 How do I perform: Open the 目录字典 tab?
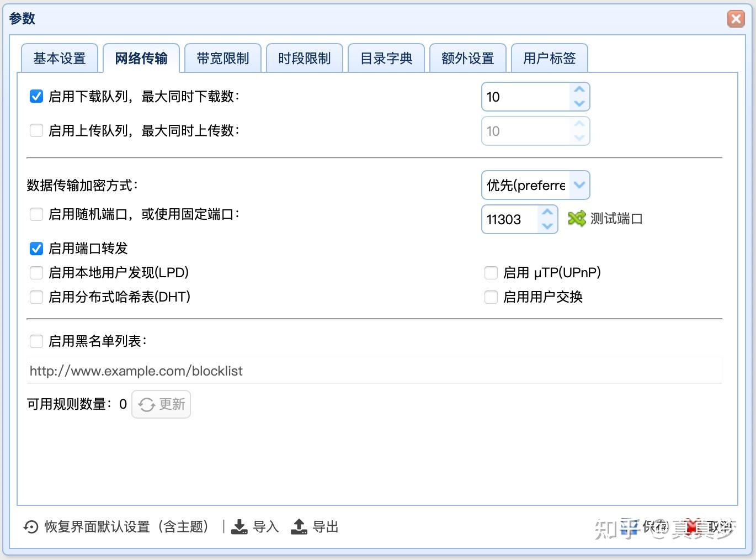386,59
